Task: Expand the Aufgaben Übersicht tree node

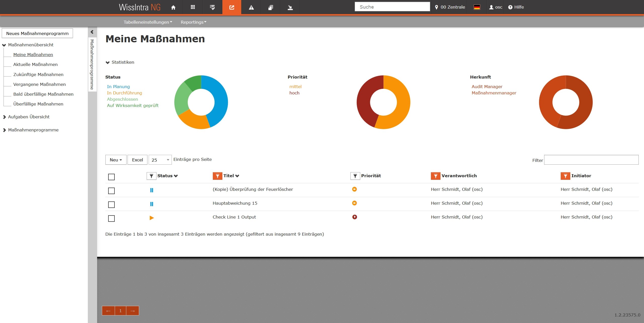Action: tap(4, 117)
